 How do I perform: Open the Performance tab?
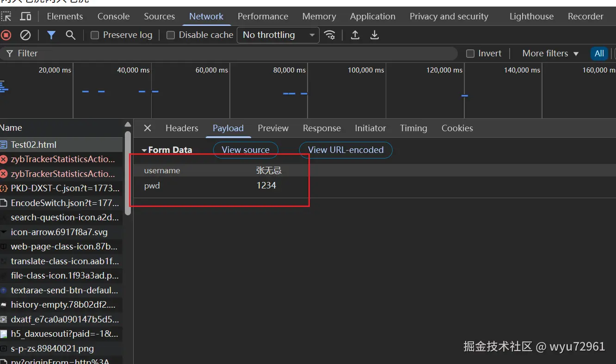click(x=263, y=17)
